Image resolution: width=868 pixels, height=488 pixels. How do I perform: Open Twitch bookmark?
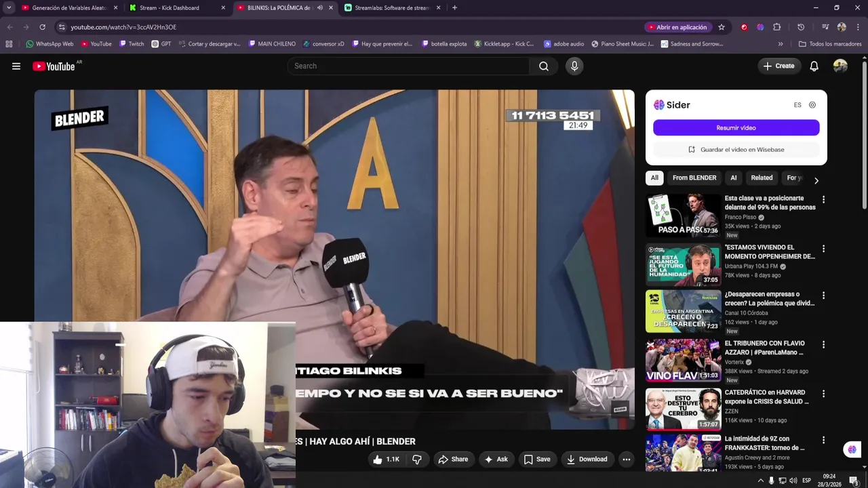point(132,44)
